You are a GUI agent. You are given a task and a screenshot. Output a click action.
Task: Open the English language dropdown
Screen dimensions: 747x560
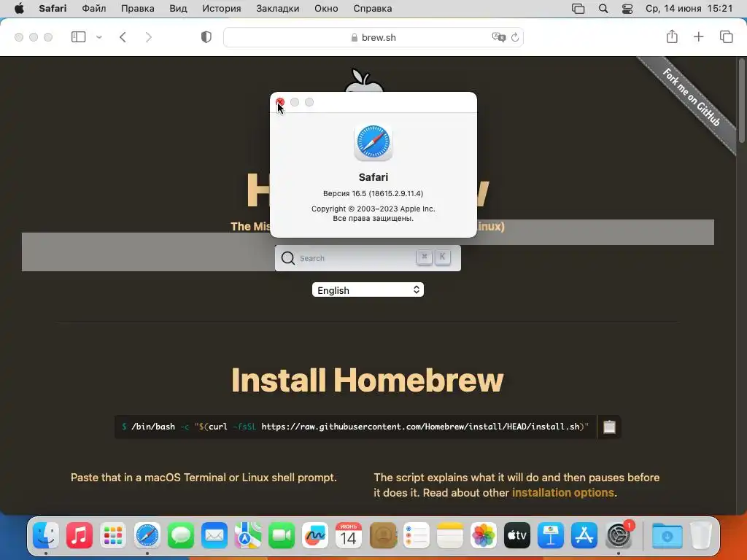(368, 290)
